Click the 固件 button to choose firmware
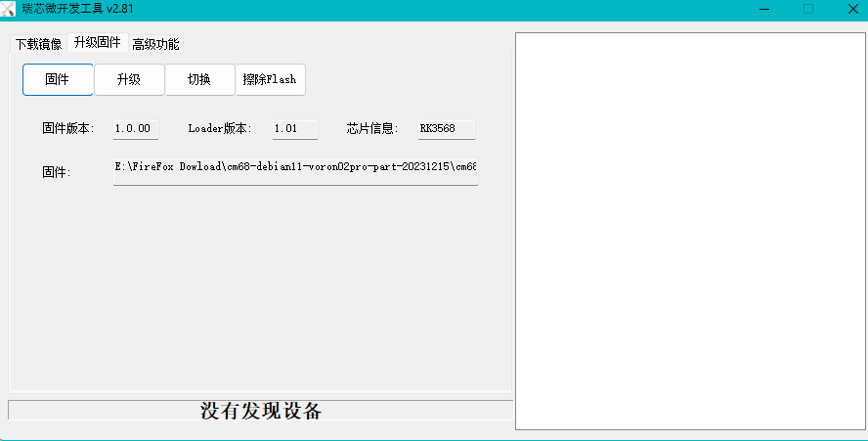Screen dimensions: 868x441 pos(58,80)
